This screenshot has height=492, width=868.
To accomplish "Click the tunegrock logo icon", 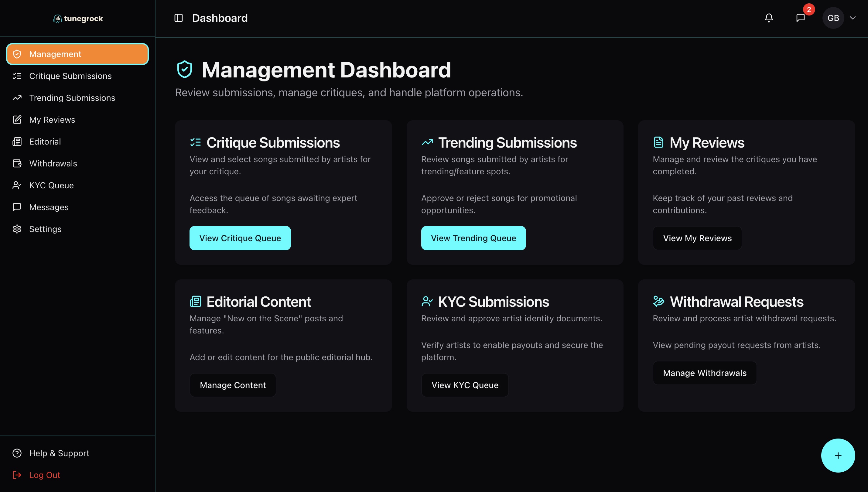I will click(x=58, y=19).
